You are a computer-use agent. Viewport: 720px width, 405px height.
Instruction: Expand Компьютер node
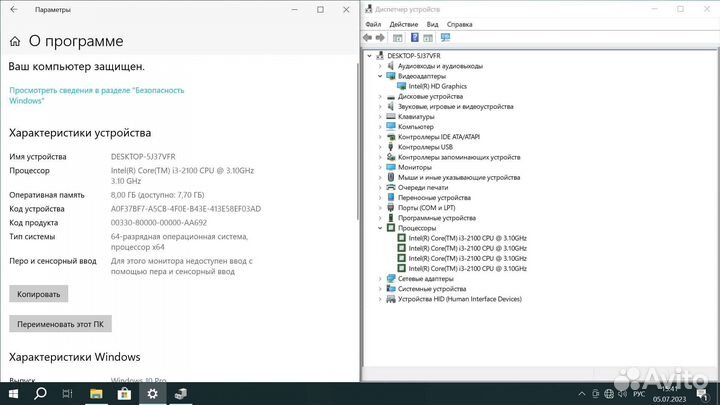(x=380, y=127)
